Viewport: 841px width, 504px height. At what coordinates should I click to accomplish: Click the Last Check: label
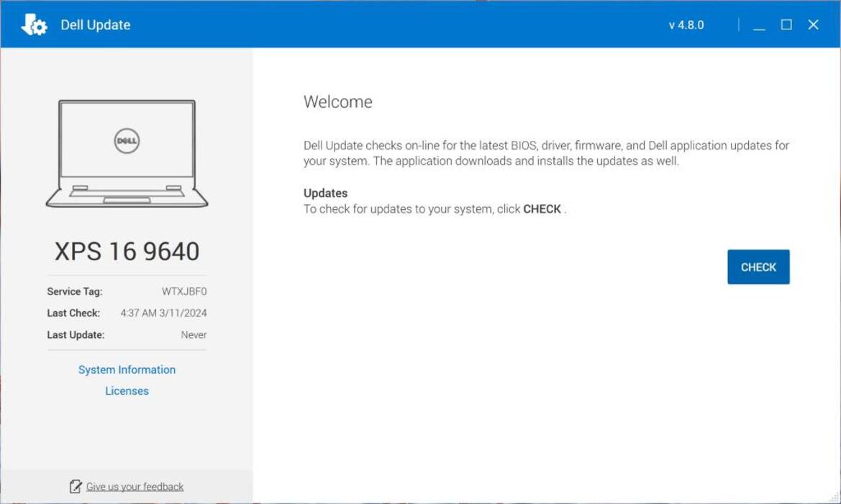click(73, 313)
